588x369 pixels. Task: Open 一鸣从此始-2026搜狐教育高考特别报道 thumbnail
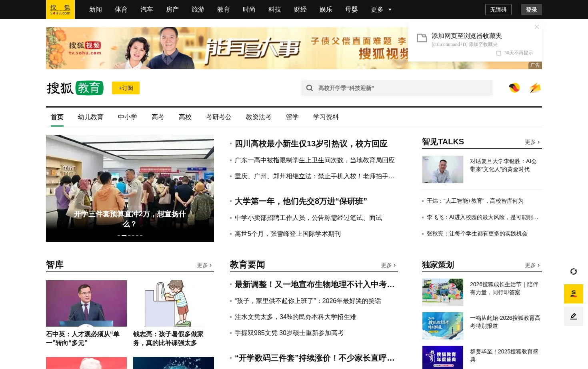[443, 326]
